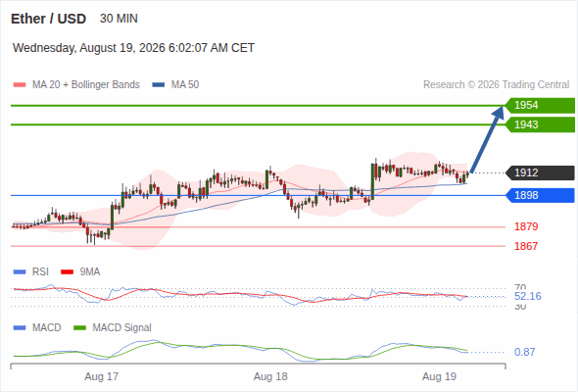578x392 pixels.
Task: Click the 1912 current price tag
Action: (x=540, y=172)
